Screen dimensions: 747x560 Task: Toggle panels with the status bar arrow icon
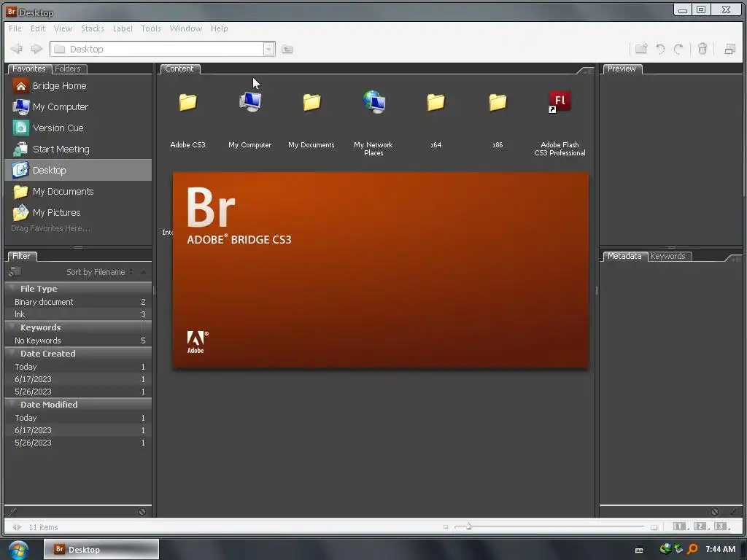point(18,527)
